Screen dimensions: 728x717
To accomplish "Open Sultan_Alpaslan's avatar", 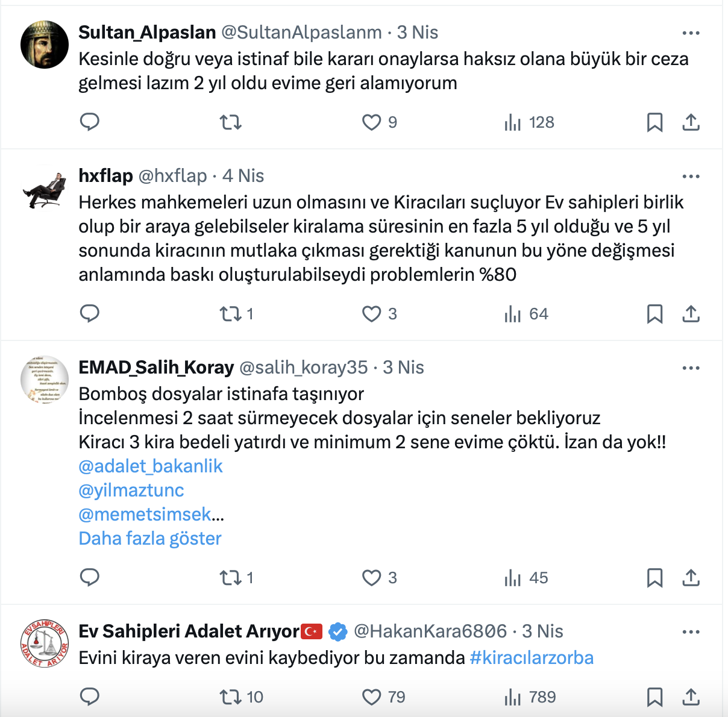I will point(45,45).
